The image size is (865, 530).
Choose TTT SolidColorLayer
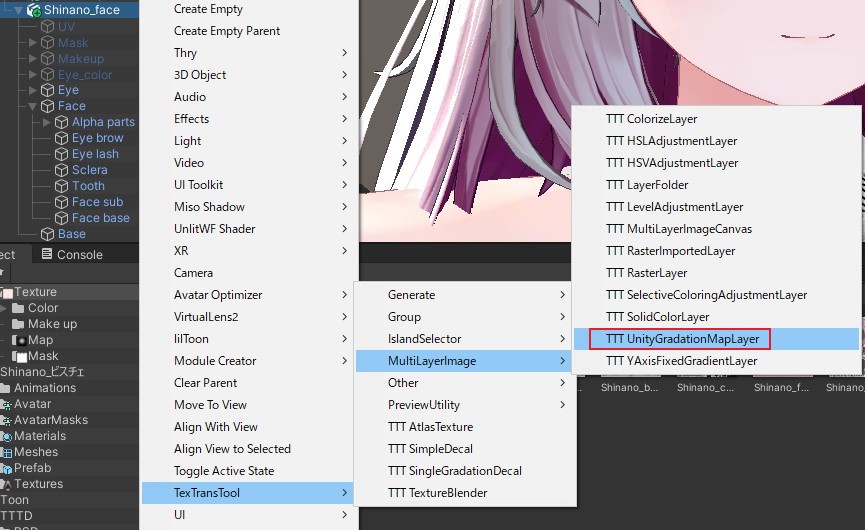coord(717,317)
